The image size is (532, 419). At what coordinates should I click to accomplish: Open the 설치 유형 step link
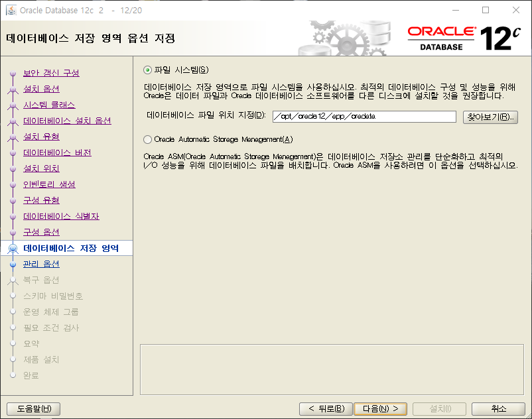41,137
